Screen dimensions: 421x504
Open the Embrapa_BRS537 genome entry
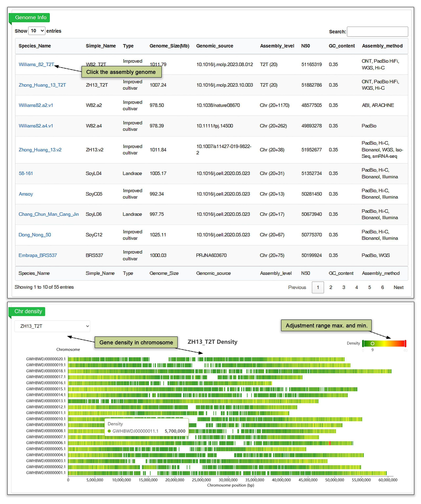point(38,255)
